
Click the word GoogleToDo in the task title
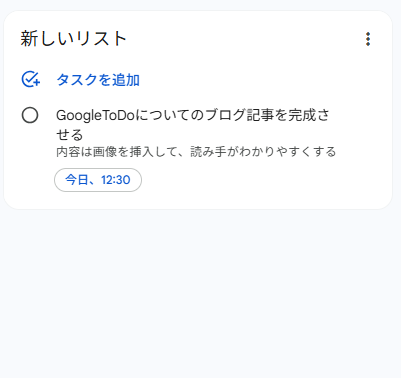(x=95, y=116)
